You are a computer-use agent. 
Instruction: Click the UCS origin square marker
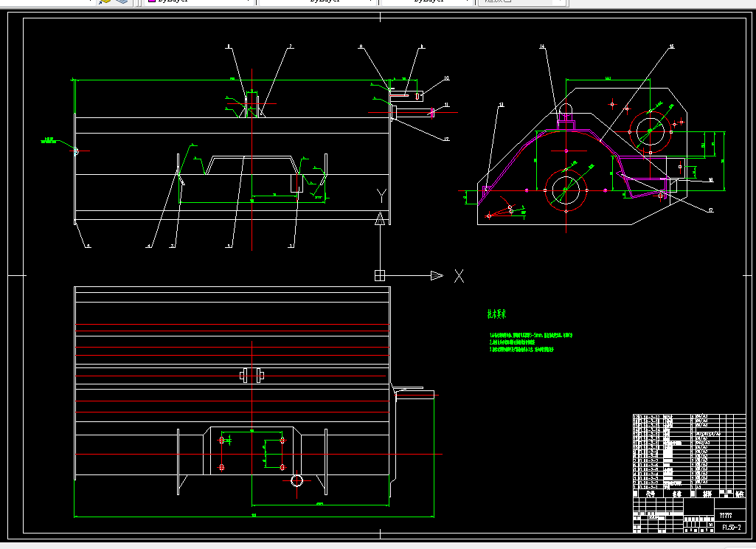coord(380,275)
